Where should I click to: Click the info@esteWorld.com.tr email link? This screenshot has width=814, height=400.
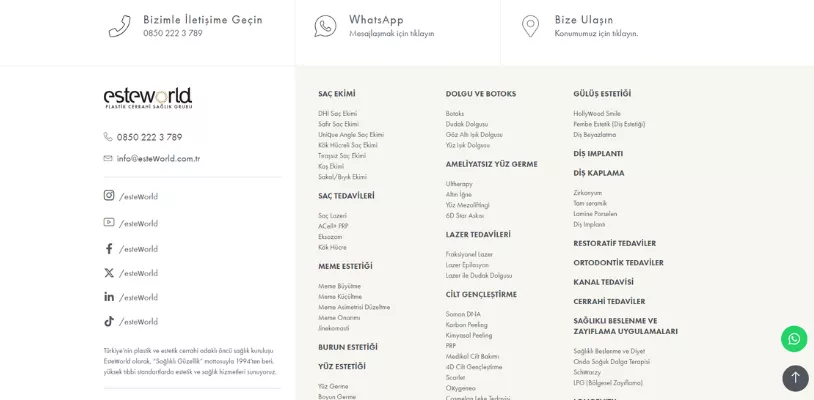[158, 158]
